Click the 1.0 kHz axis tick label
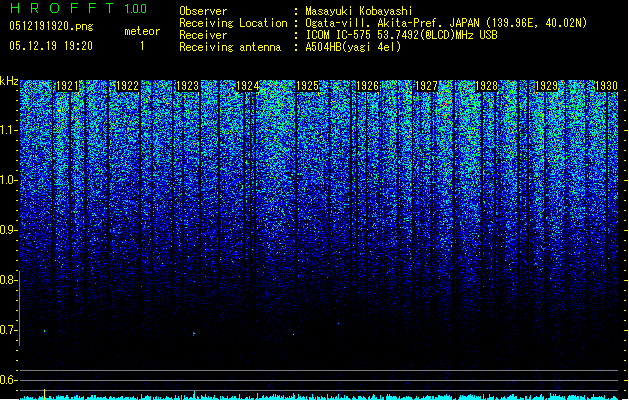 pyautogui.click(x=8, y=181)
